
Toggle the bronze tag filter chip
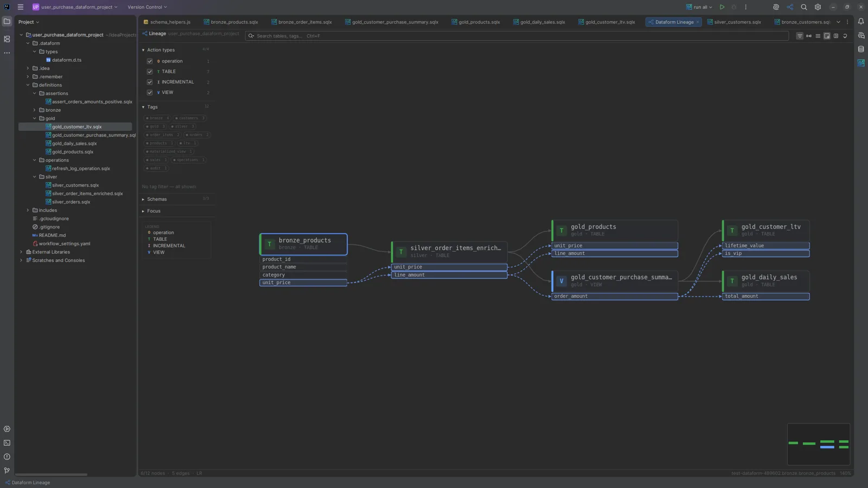[158, 118]
